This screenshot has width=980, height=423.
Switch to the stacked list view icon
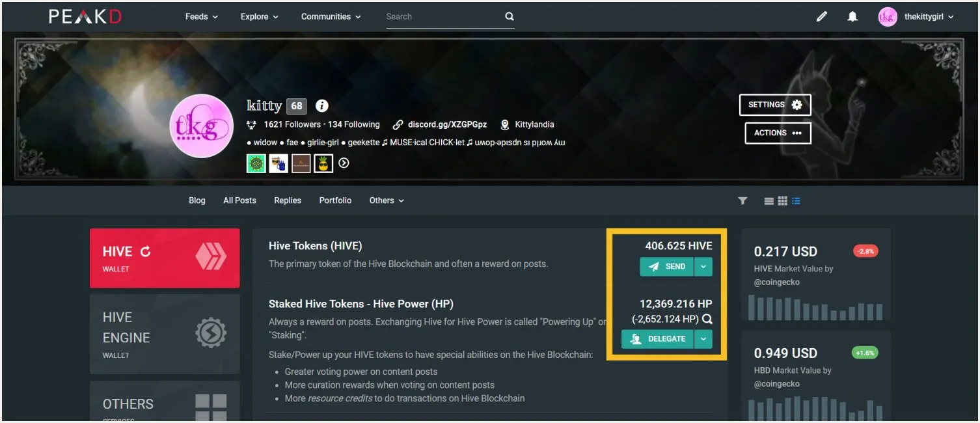[769, 201]
